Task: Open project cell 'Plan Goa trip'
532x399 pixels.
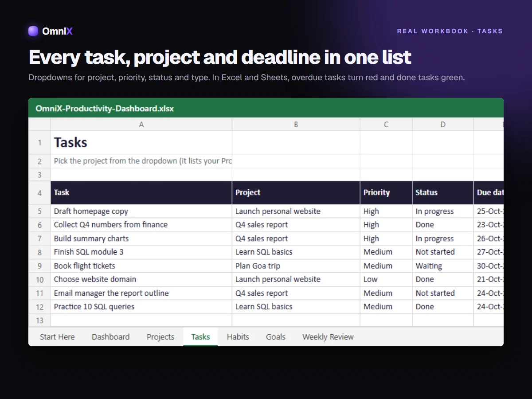Action: [296, 266]
